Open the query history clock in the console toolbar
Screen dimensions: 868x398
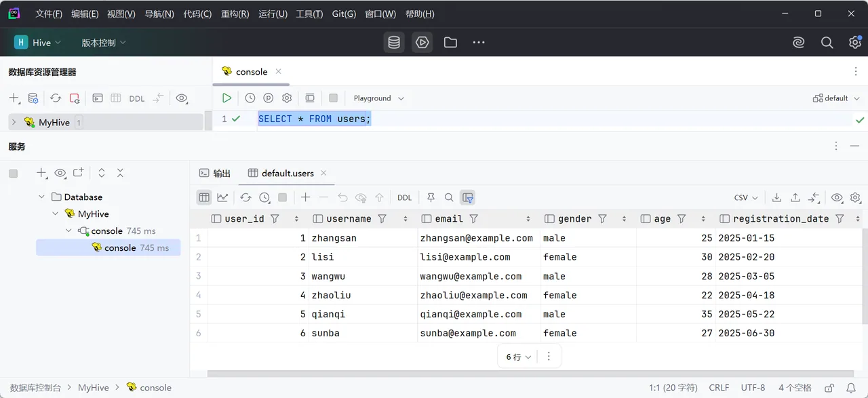pyautogui.click(x=250, y=98)
